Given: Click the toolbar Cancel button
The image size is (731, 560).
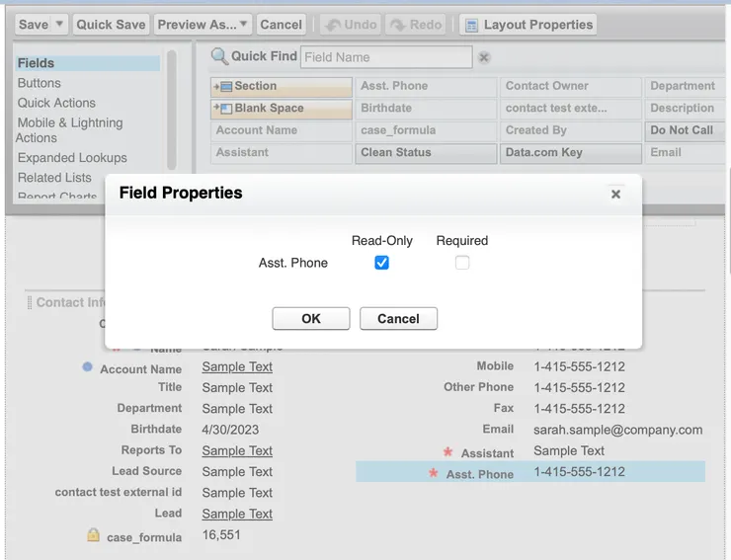Looking at the screenshot, I should coord(282,25).
